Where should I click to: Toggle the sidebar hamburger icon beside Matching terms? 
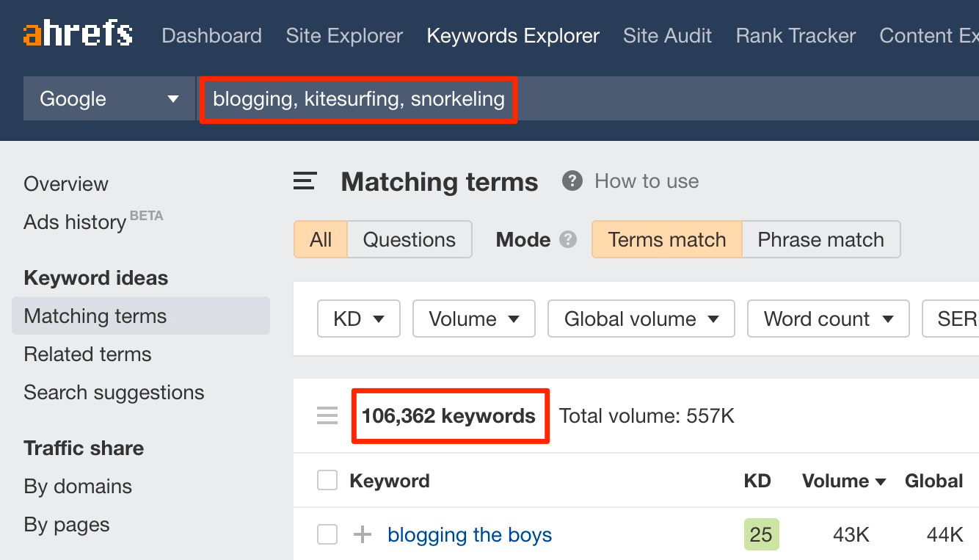[x=305, y=181]
